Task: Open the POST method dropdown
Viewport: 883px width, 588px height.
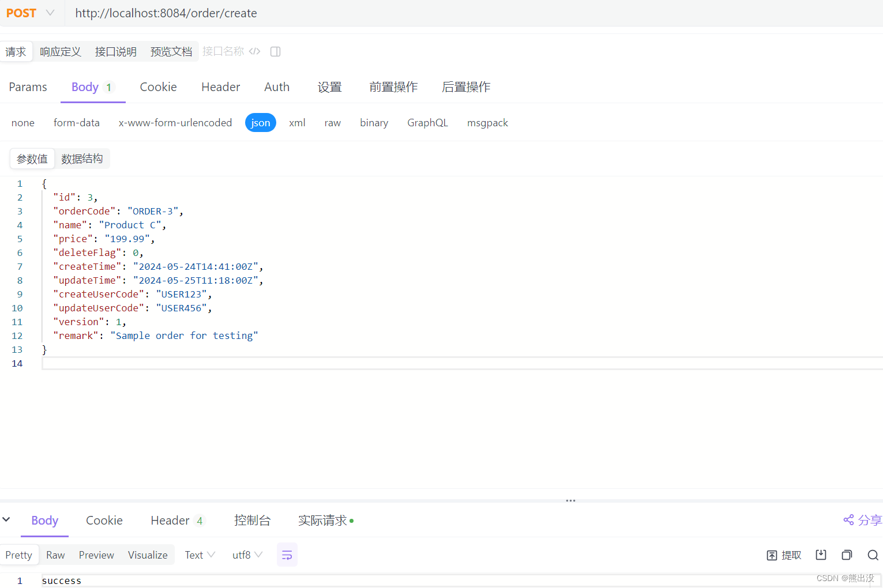Action: point(30,13)
